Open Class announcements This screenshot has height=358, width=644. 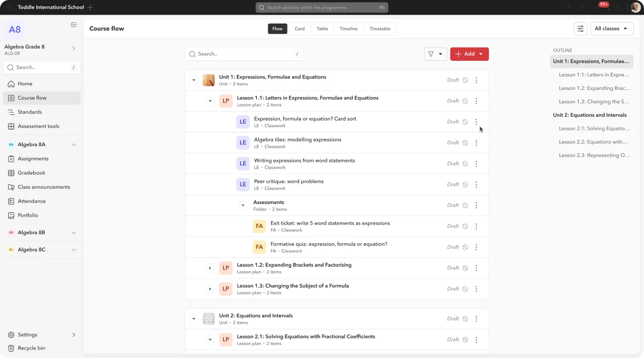pos(42,187)
